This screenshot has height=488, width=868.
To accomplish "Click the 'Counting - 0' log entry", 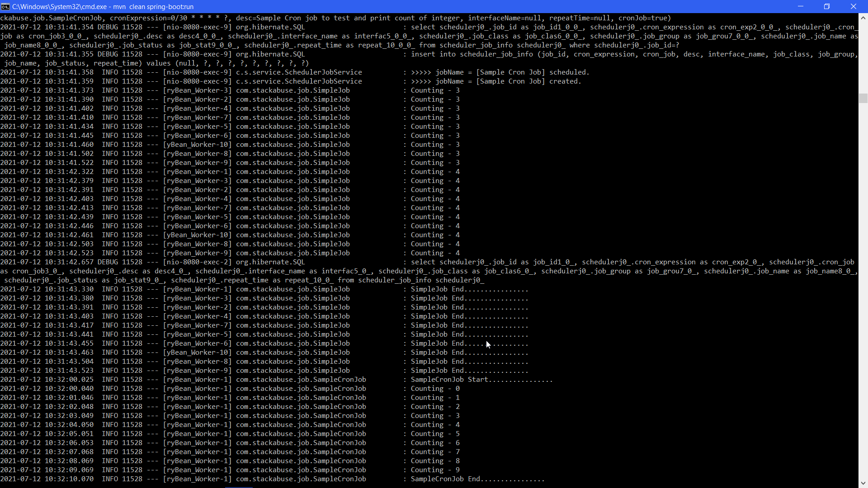I will click(434, 389).
